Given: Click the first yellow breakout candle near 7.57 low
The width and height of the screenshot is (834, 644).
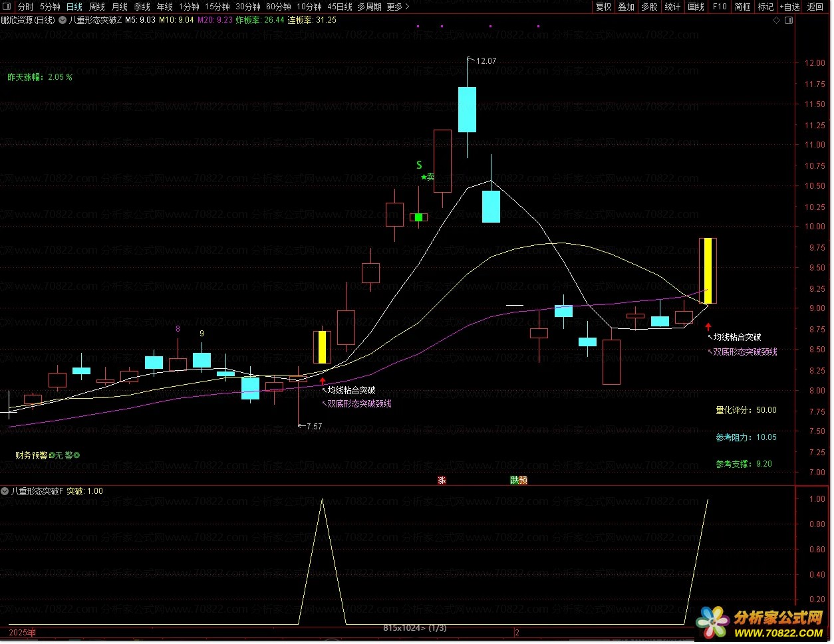Looking at the screenshot, I should pyautogui.click(x=322, y=348).
